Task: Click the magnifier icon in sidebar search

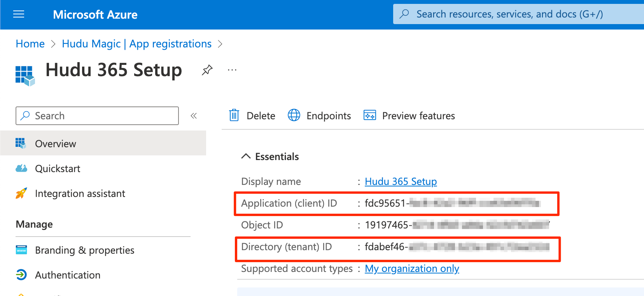Action: 25,116
